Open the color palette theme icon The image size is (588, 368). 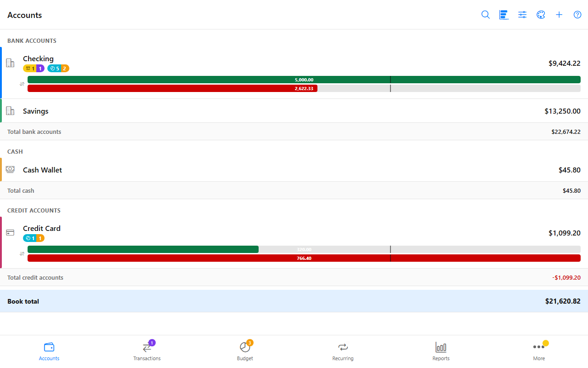[x=541, y=15]
